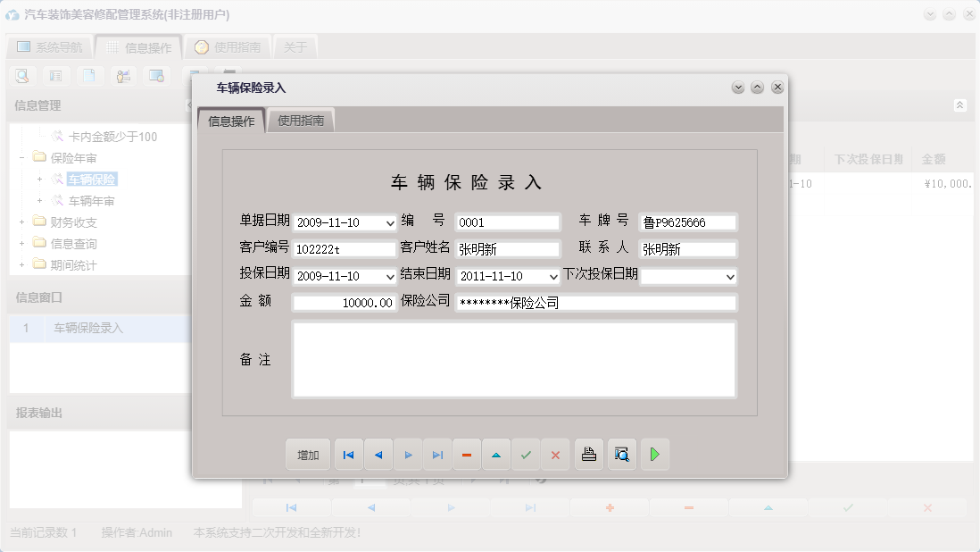The width and height of the screenshot is (980, 552).
Task: Edit the record with the blue triangle icon
Action: 496,455
